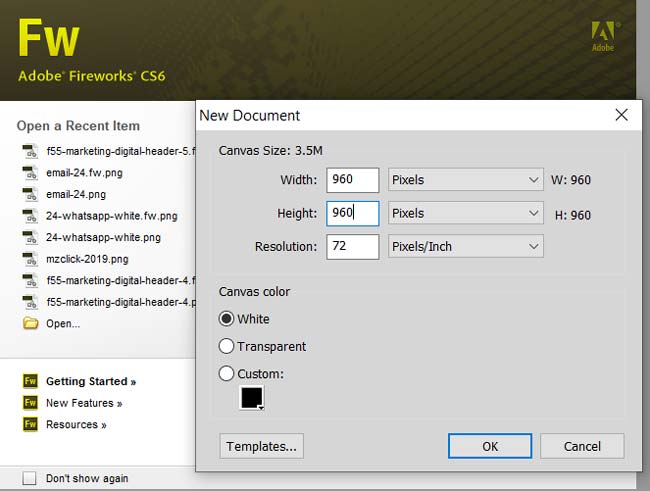The height and width of the screenshot is (491, 650).
Task: Open the black custom color swatch picker
Action: pos(252,398)
